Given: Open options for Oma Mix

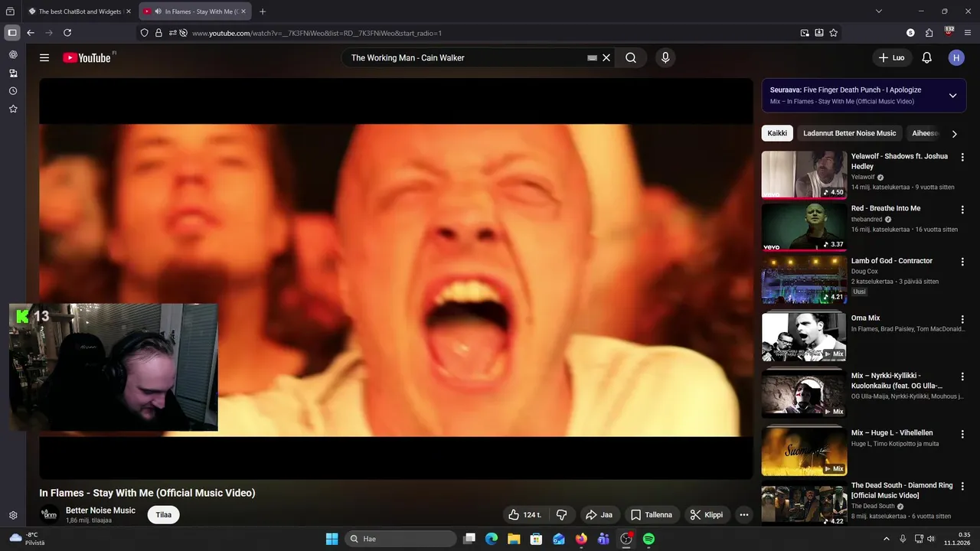Looking at the screenshot, I should click(x=962, y=319).
